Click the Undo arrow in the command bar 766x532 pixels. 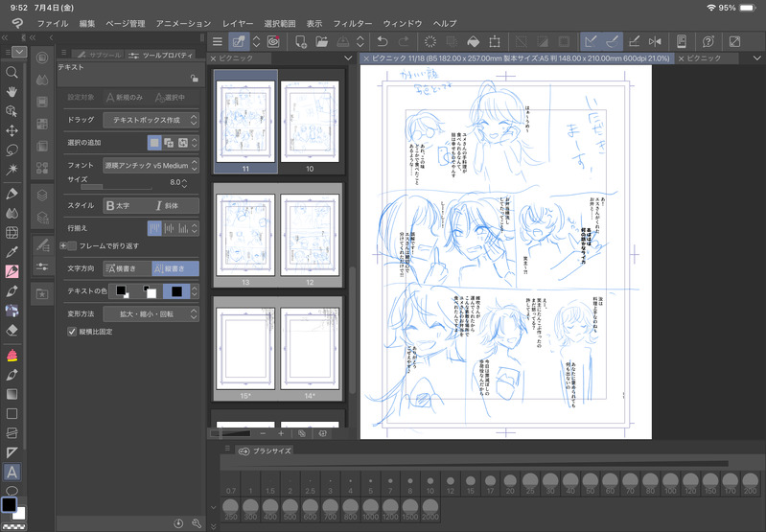(383, 41)
